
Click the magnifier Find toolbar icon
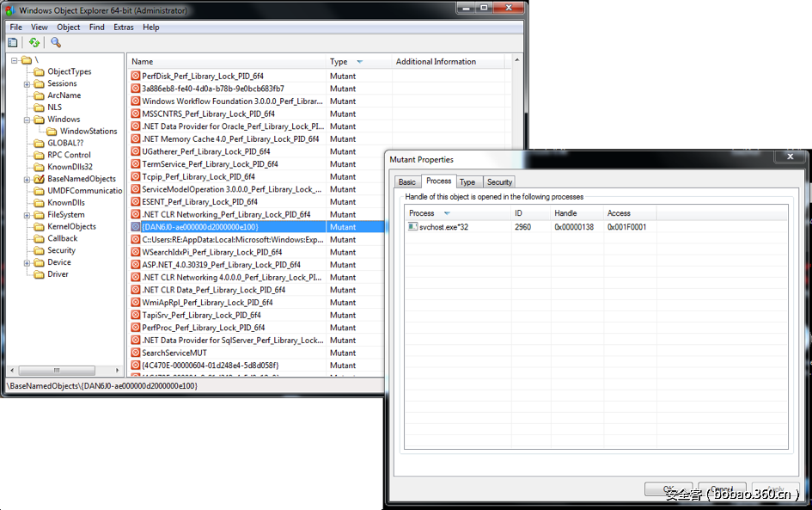tap(54, 42)
